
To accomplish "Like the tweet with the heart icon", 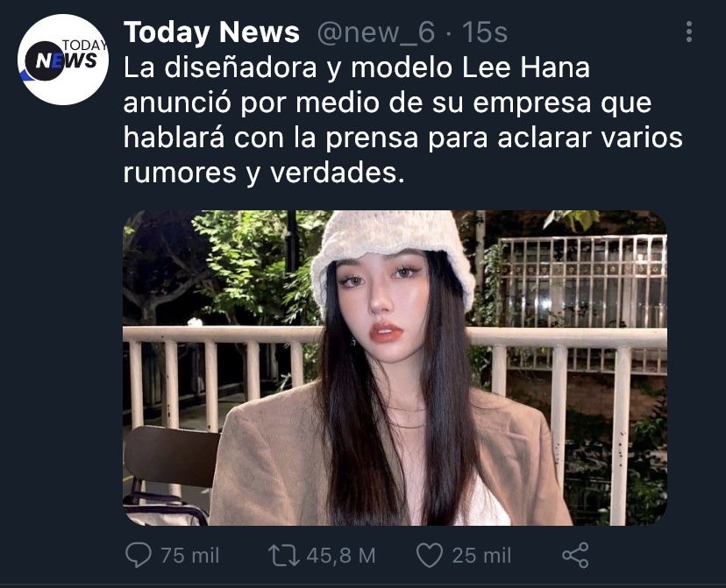I will pyautogui.click(x=430, y=555).
